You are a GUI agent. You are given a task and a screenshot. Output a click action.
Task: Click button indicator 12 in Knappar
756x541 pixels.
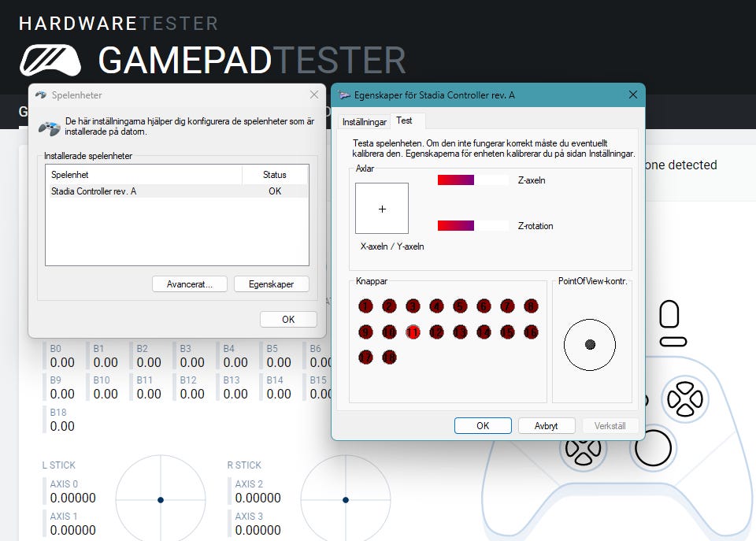click(x=436, y=332)
